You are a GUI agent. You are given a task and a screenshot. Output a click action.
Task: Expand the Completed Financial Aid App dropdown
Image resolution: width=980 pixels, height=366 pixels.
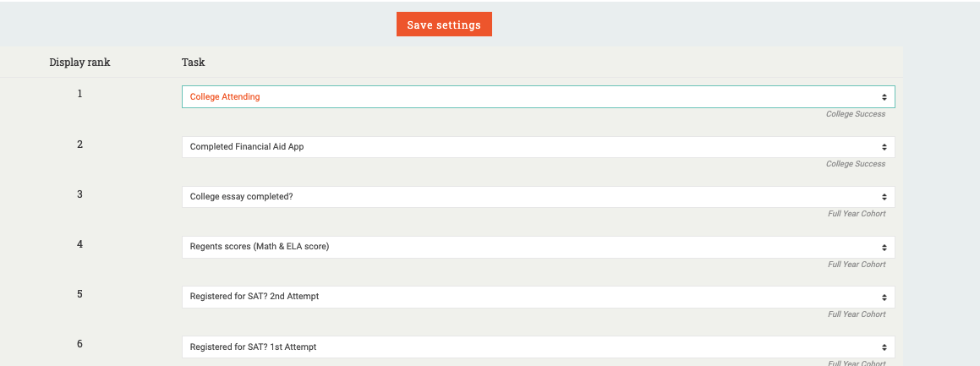pos(538,147)
